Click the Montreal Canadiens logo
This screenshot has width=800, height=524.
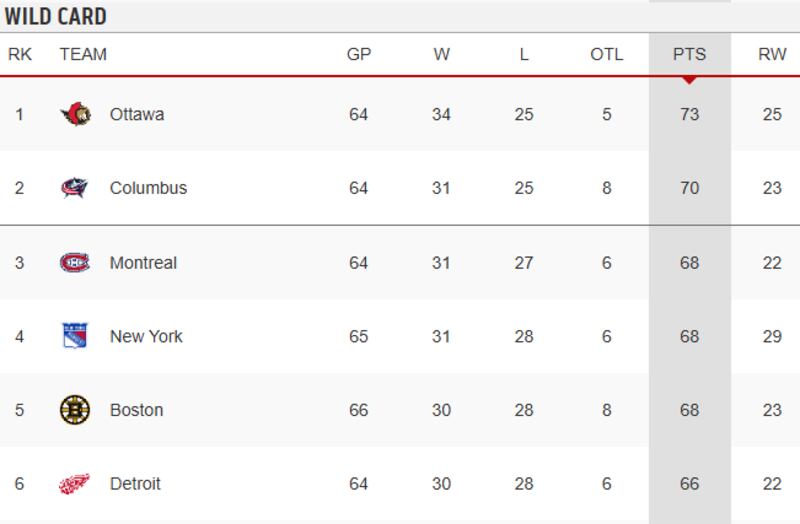pos(75,262)
